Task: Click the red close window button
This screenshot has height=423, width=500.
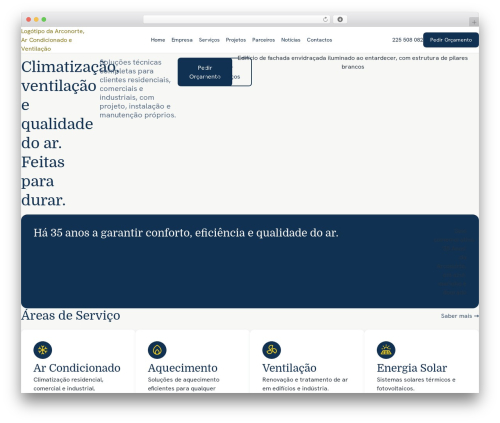Action: pos(29,20)
